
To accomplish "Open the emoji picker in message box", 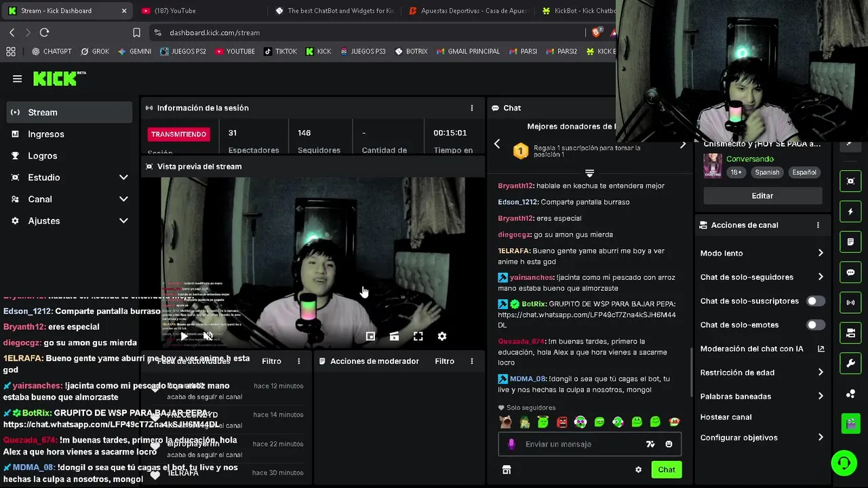I will (x=669, y=444).
